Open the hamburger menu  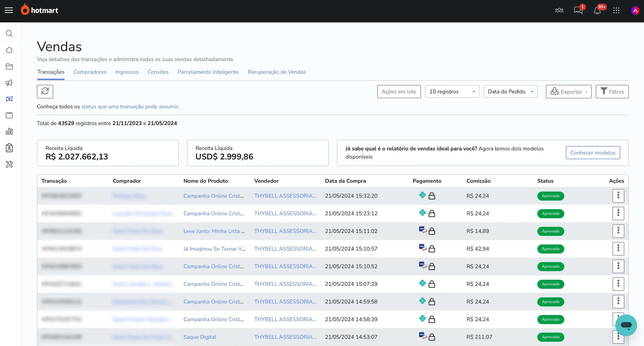9,10
